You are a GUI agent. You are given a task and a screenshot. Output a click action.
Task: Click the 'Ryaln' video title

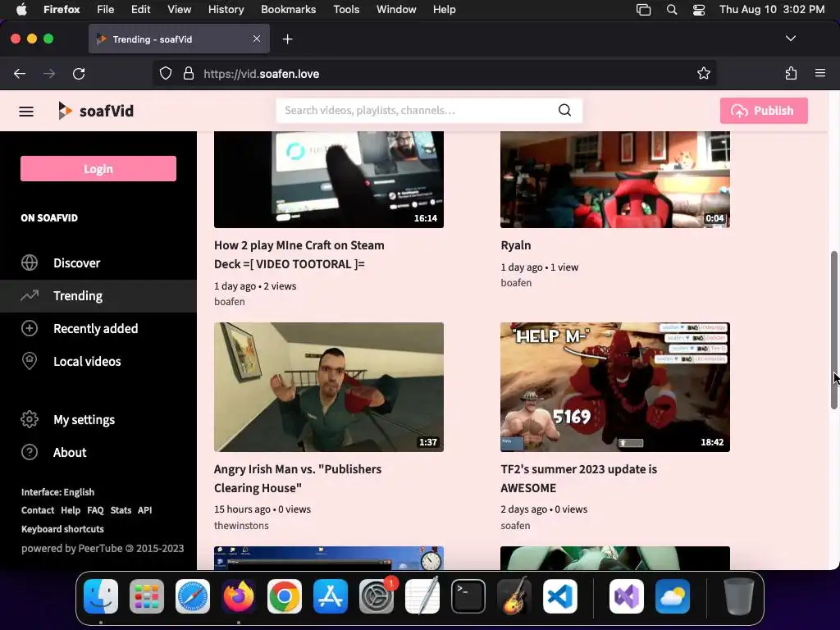click(x=516, y=245)
